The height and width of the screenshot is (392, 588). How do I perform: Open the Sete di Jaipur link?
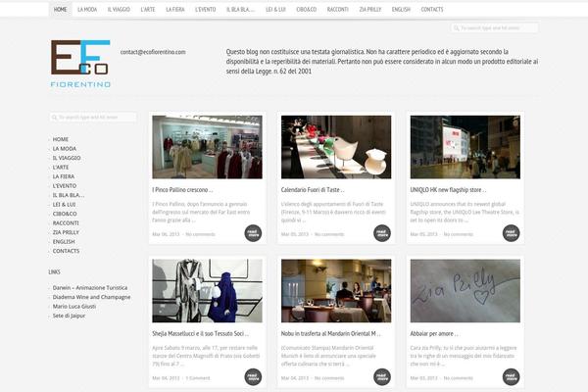[69, 316]
